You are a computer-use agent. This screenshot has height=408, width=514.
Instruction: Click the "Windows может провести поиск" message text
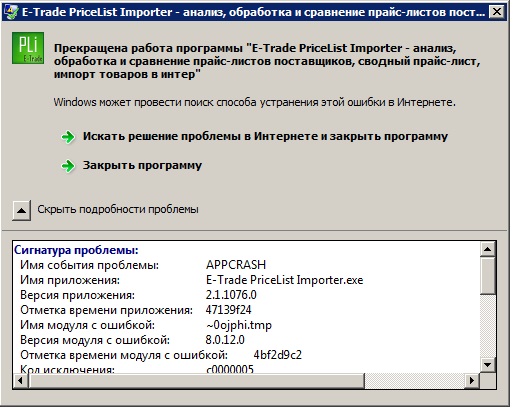click(254, 102)
